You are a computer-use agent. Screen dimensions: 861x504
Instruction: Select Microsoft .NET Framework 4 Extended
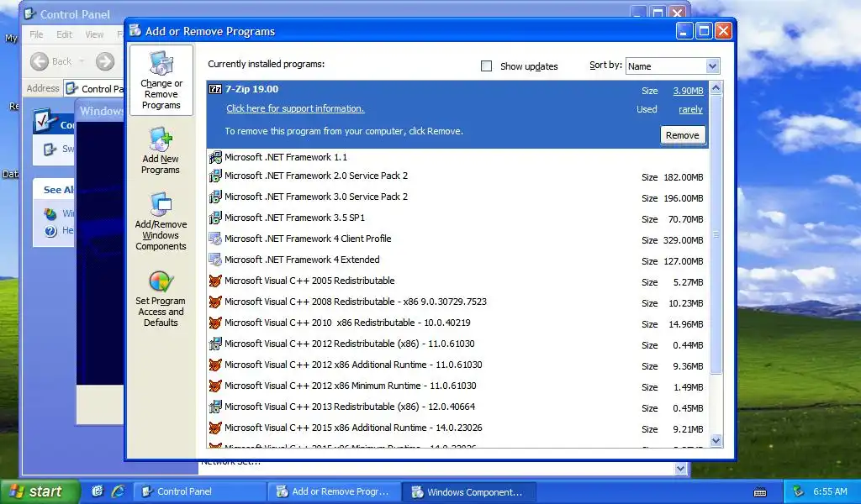tap(458, 260)
